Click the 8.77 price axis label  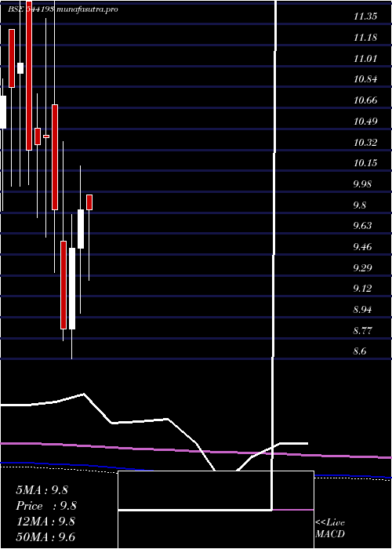(x=362, y=330)
